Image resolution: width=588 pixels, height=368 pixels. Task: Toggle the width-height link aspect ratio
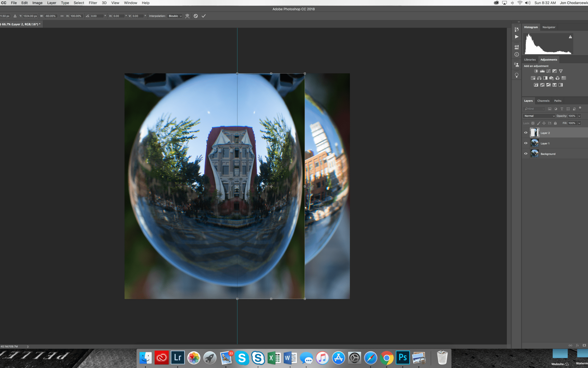click(62, 16)
